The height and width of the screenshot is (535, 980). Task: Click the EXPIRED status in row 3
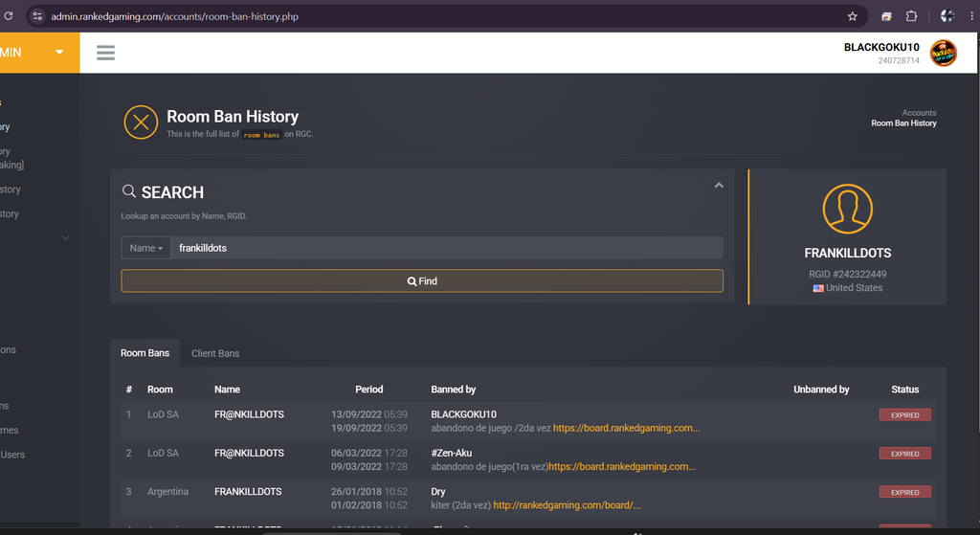point(905,493)
